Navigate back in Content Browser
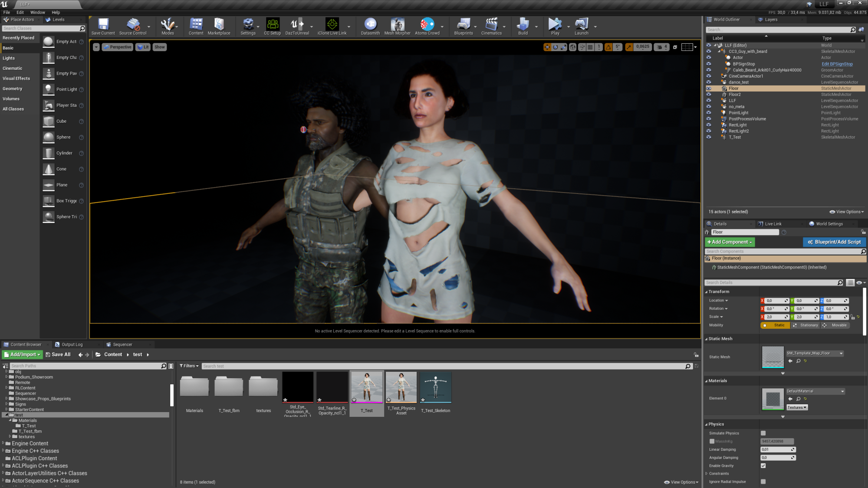 coord(80,355)
